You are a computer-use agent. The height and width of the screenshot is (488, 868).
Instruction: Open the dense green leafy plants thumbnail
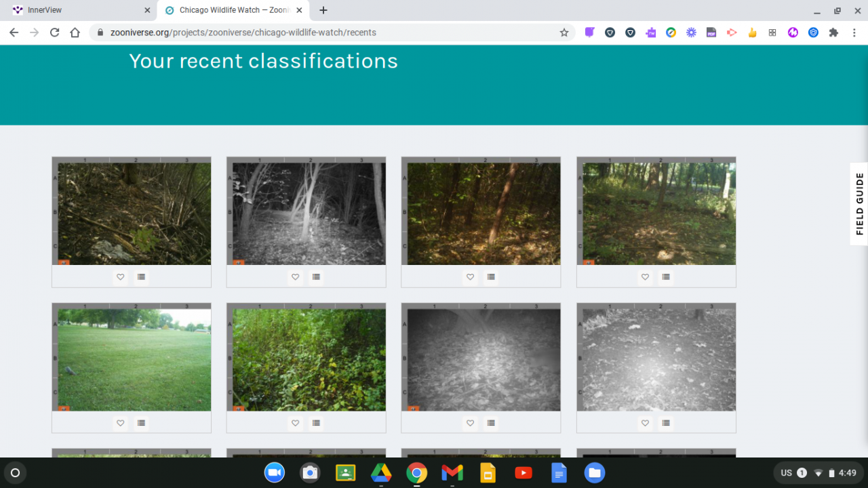(x=307, y=357)
